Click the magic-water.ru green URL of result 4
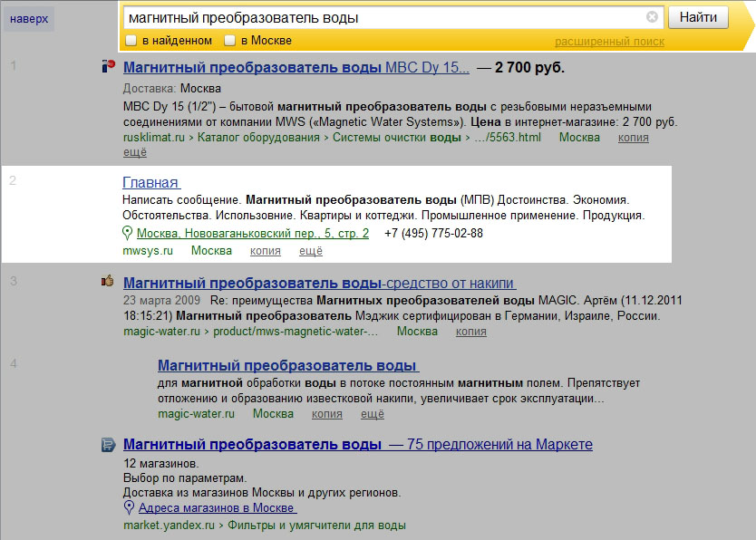The image size is (756, 540). [x=196, y=414]
